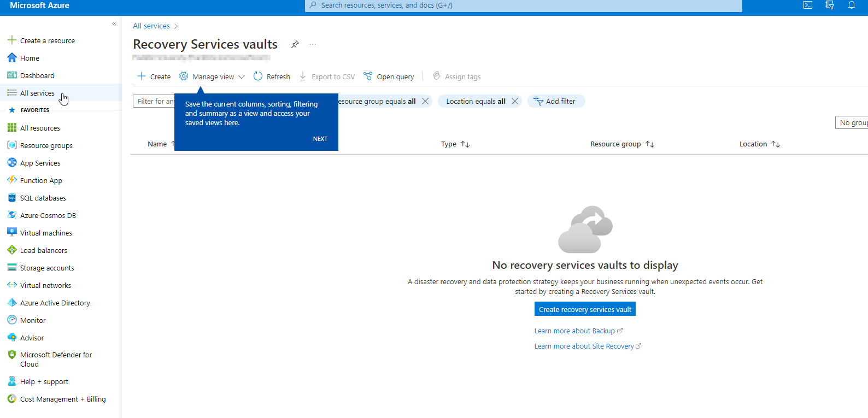Image resolution: width=868 pixels, height=418 pixels.
Task: Click NEXT in the tooltip
Action: [320, 139]
